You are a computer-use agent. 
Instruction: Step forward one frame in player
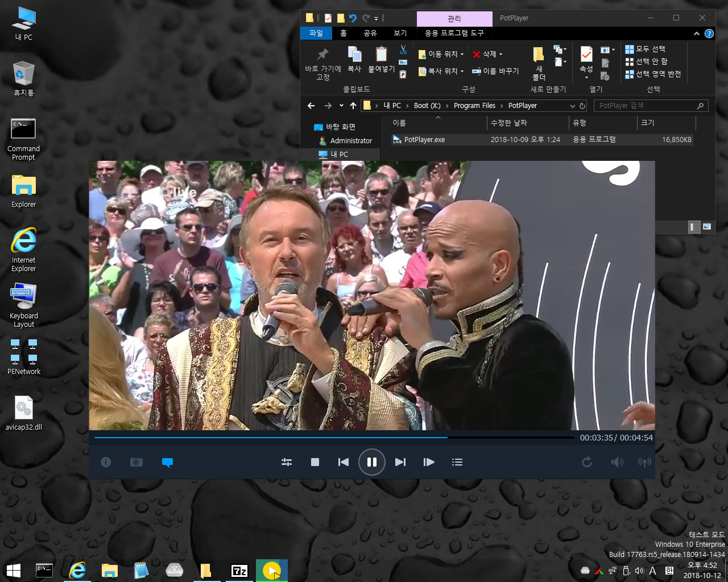click(429, 462)
